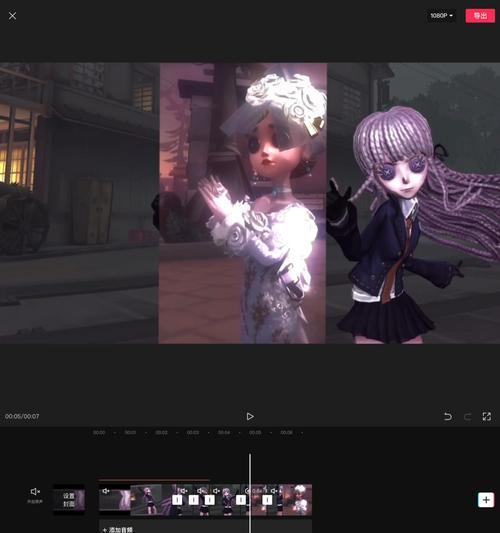Tap the red 导出 export button
This screenshot has width=500, height=533.
click(x=480, y=16)
